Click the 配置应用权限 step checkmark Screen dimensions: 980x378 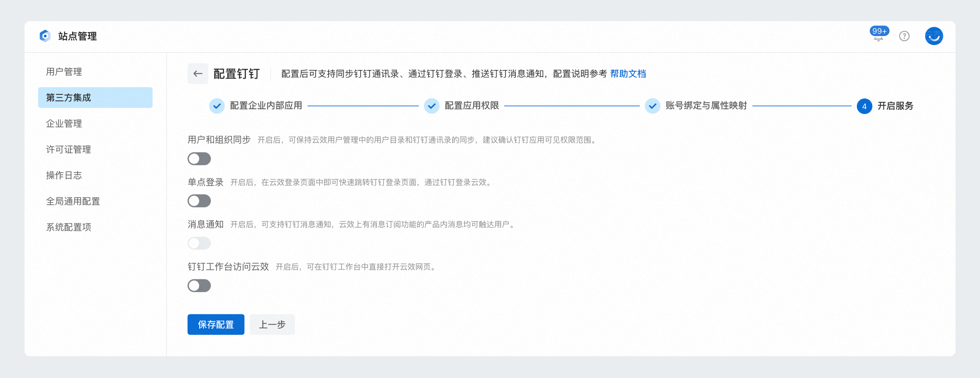431,106
